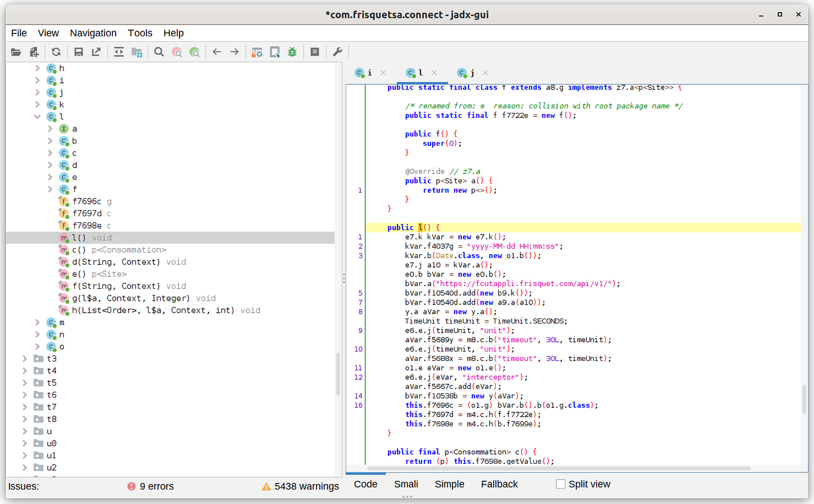Select the Fallback view button
Viewport: 814px width, 504px height.
coord(498,484)
